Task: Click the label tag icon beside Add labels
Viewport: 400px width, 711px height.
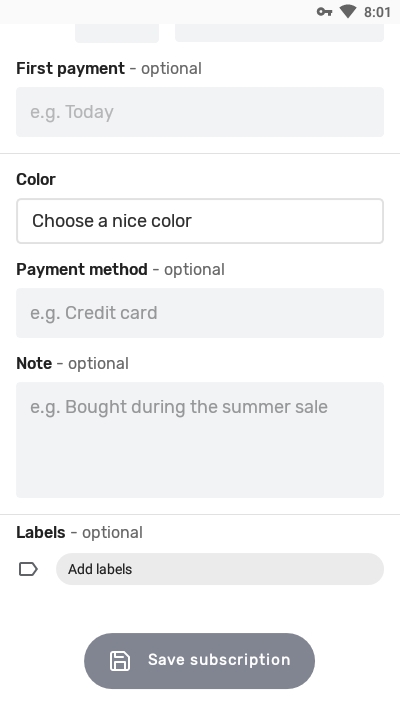Action: click(28, 569)
